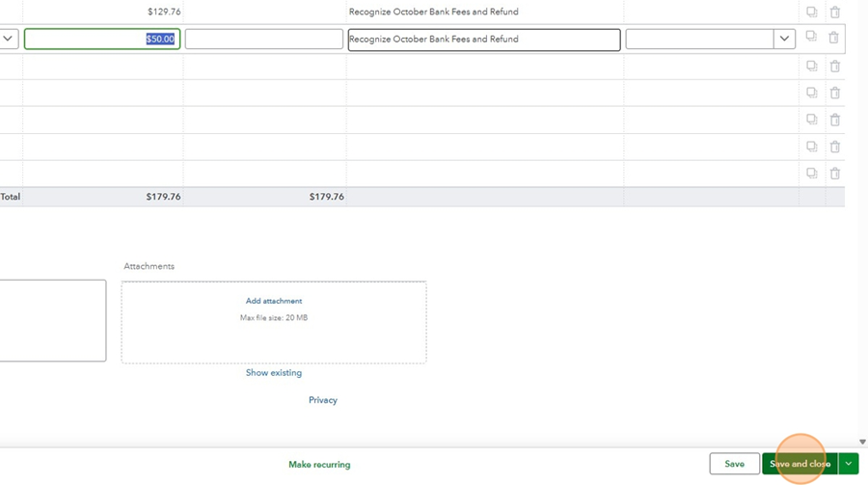Copy the last empty row above Total
The height and width of the screenshot is (485, 868).
point(811,174)
